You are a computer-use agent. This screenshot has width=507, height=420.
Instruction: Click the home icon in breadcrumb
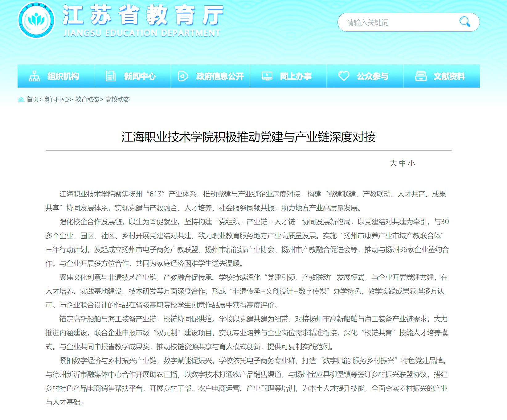pyautogui.click(x=21, y=99)
